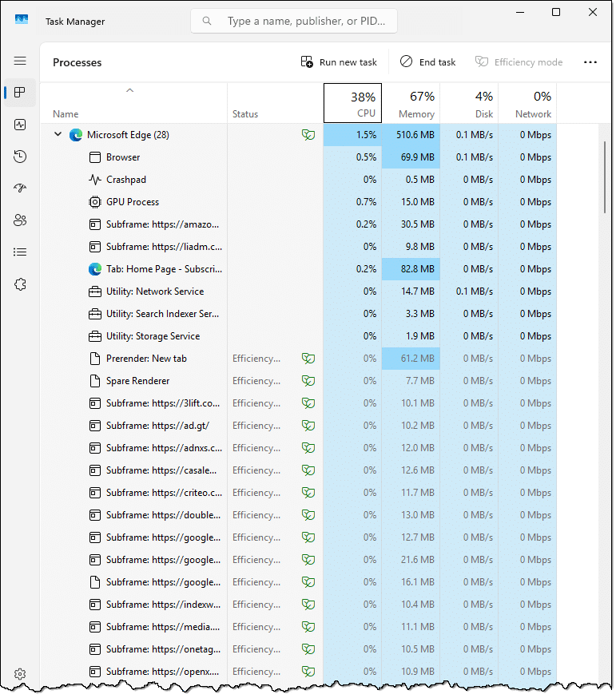Select Utility: Search Indexer Ser... row
The height and width of the screenshot is (698, 616).
click(299, 314)
